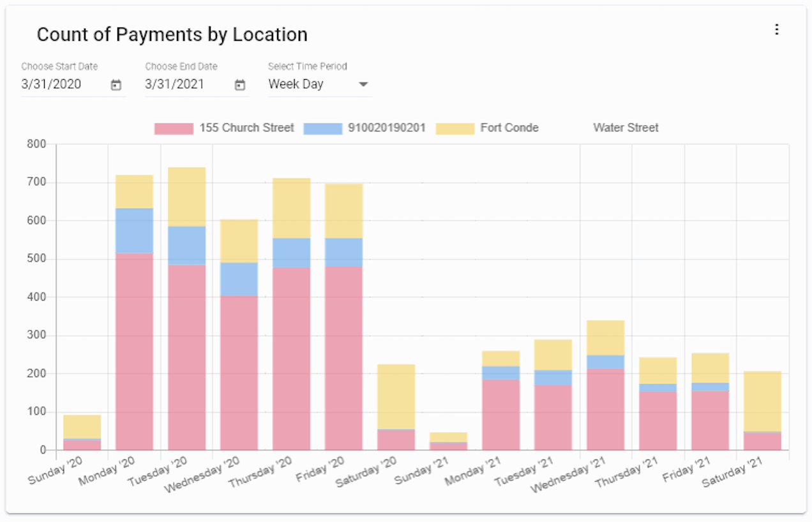Open the calendar icon next to start date
Viewport: 812px width, 522px height.
(x=116, y=84)
